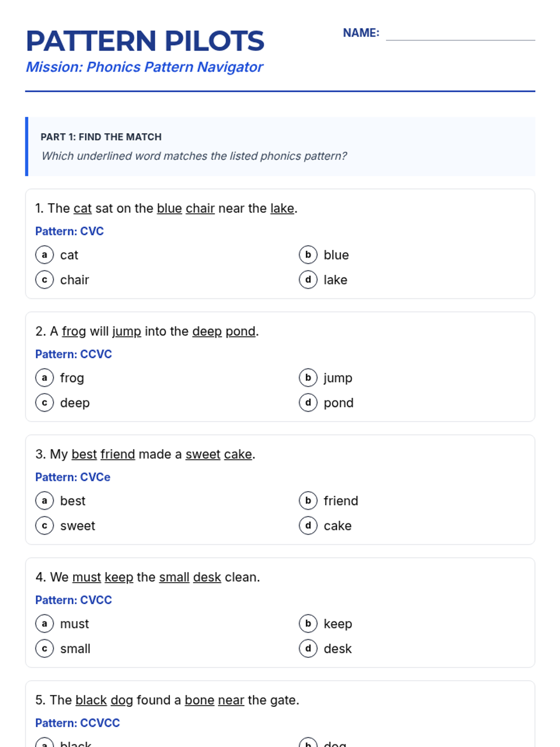Click the 'Pattern: CVCe' label
Viewport: 560px width, 747px height.
coord(73,477)
